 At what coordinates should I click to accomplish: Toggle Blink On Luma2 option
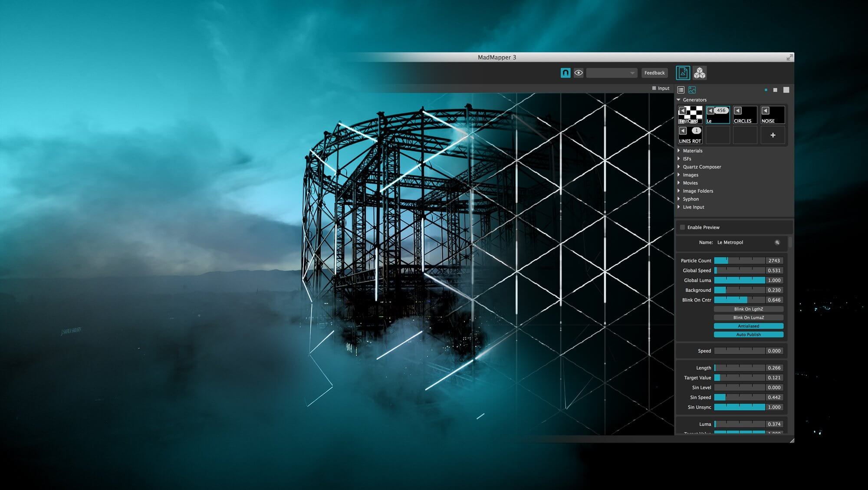749,317
